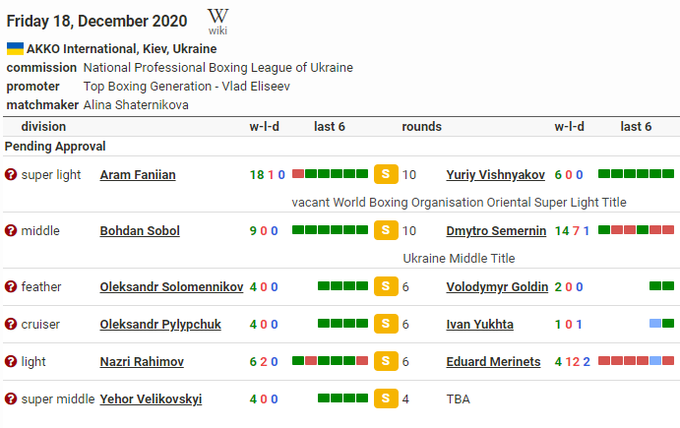Click Ivan Yukhta's name link
Viewport: 680px width, 428px height.
tap(480, 324)
